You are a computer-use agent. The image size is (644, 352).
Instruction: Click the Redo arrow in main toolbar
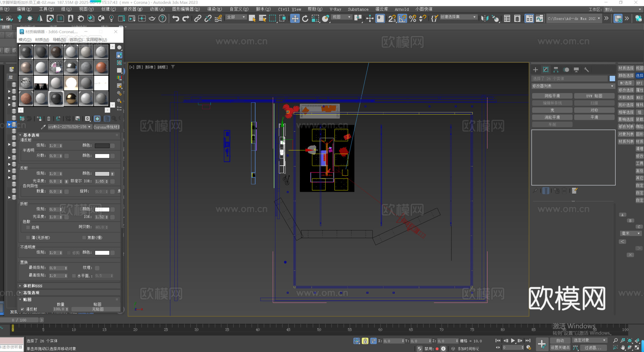(186, 18)
